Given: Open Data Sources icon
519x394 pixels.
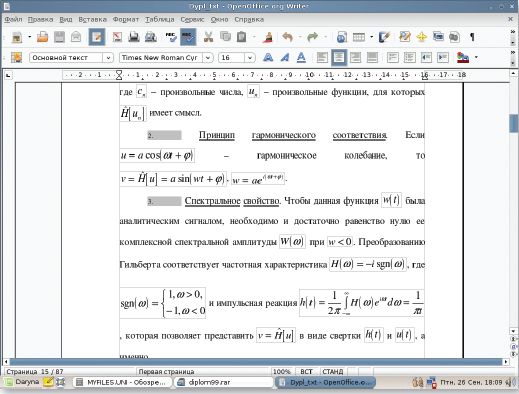Looking at the screenshot, I should (x=454, y=37).
